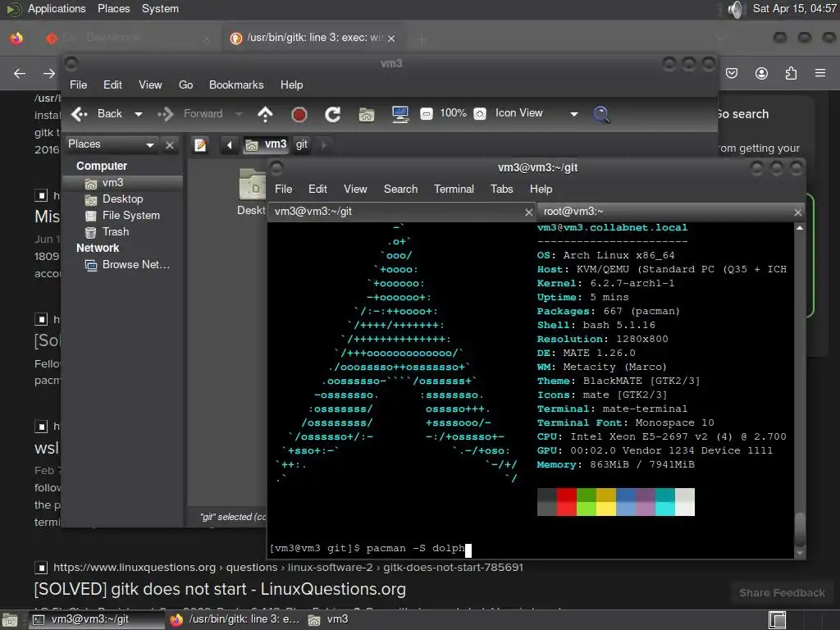Click the left path-bar scroll arrow

tap(230, 144)
